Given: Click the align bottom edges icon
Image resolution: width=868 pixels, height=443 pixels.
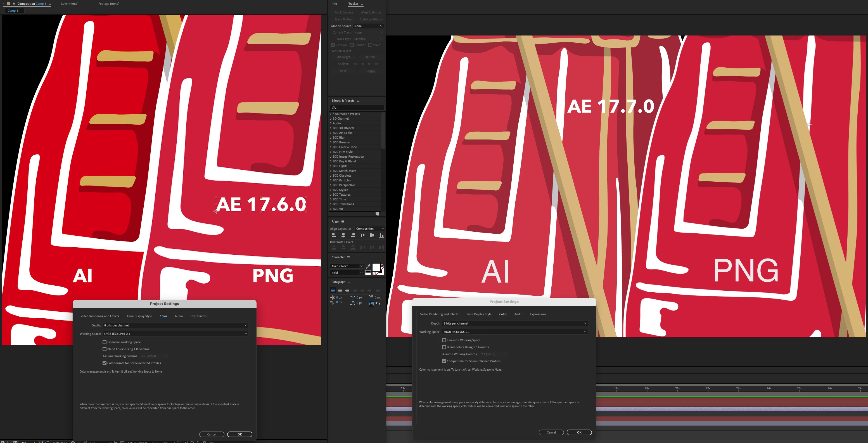Looking at the screenshot, I should 381,236.
